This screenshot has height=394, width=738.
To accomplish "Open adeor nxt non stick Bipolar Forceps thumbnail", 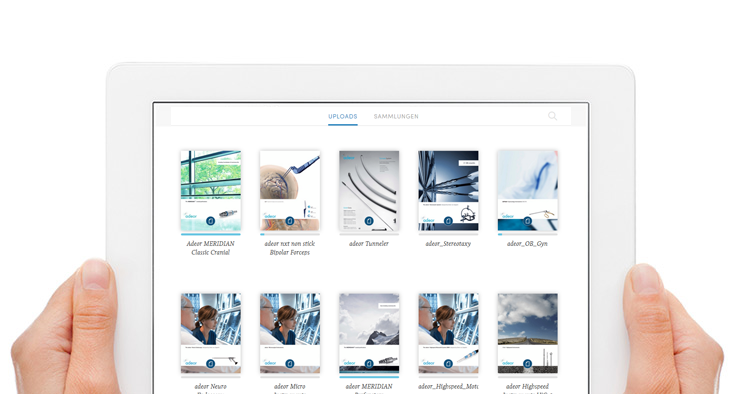I will click(289, 191).
